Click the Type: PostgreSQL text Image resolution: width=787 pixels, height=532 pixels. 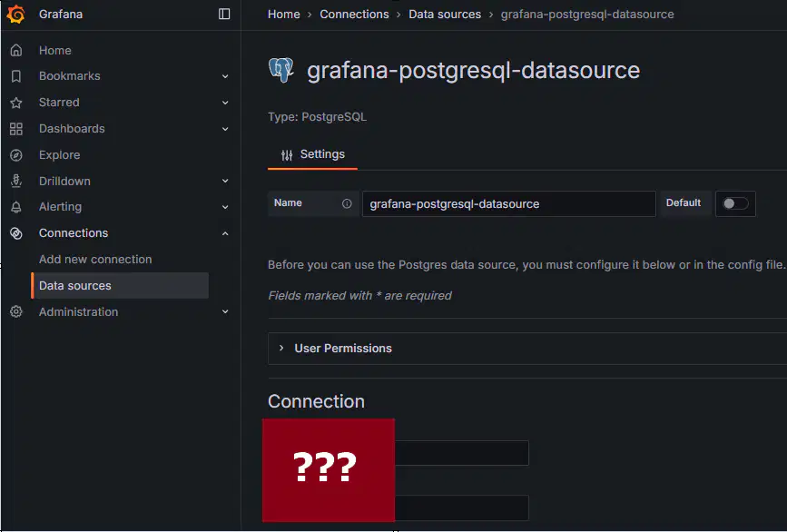click(317, 117)
